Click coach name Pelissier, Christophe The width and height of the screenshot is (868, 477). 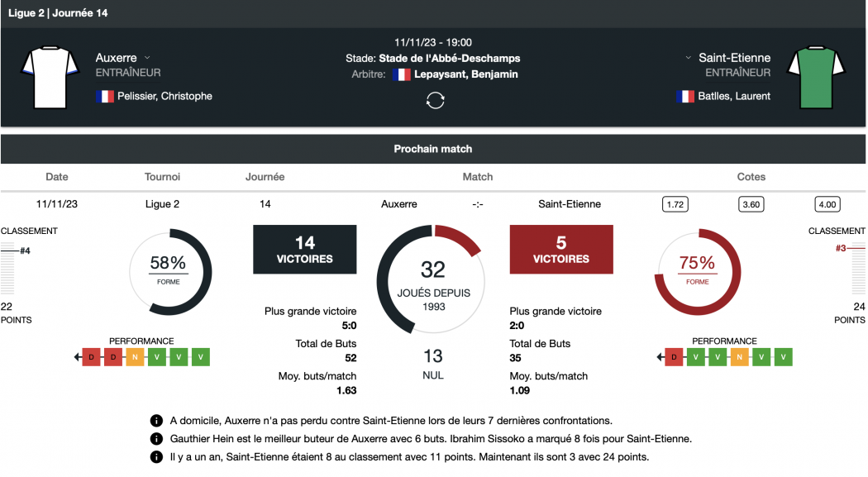point(165,96)
